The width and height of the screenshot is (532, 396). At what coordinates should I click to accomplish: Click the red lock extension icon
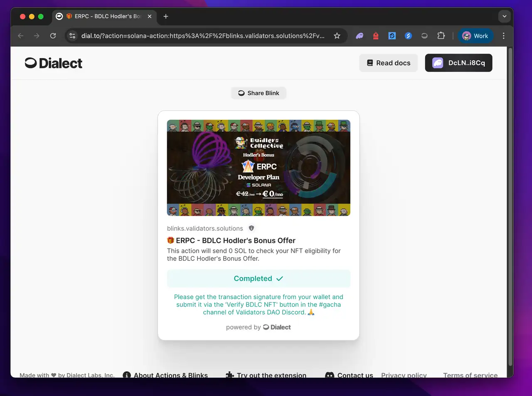tap(376, 36)
